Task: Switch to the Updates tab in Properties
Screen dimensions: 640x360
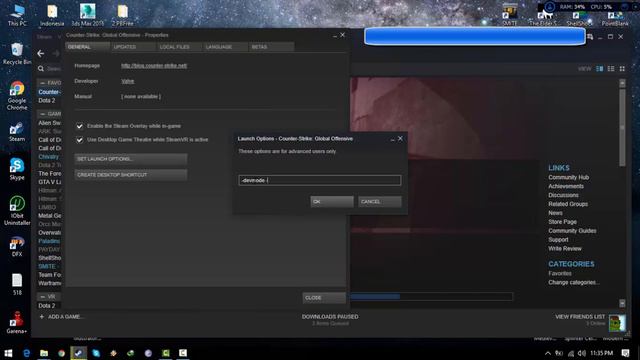Action: point(133,47)
